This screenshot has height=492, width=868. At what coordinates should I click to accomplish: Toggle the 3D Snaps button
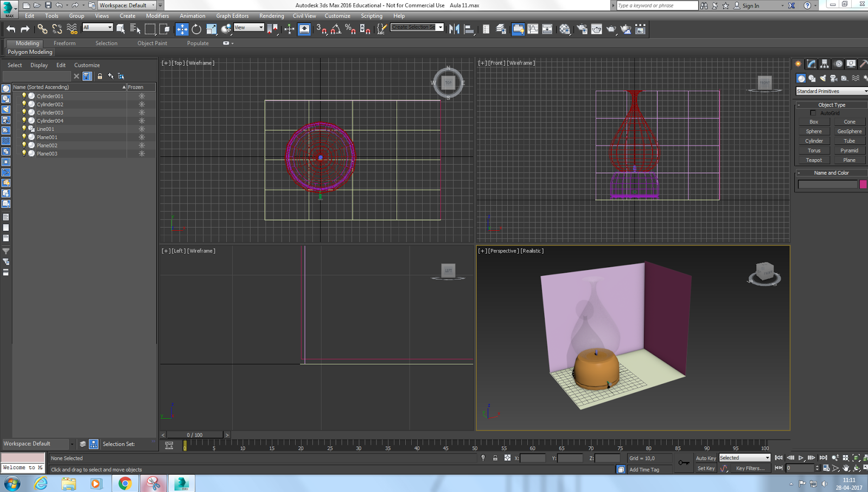[x=321, y=29]
